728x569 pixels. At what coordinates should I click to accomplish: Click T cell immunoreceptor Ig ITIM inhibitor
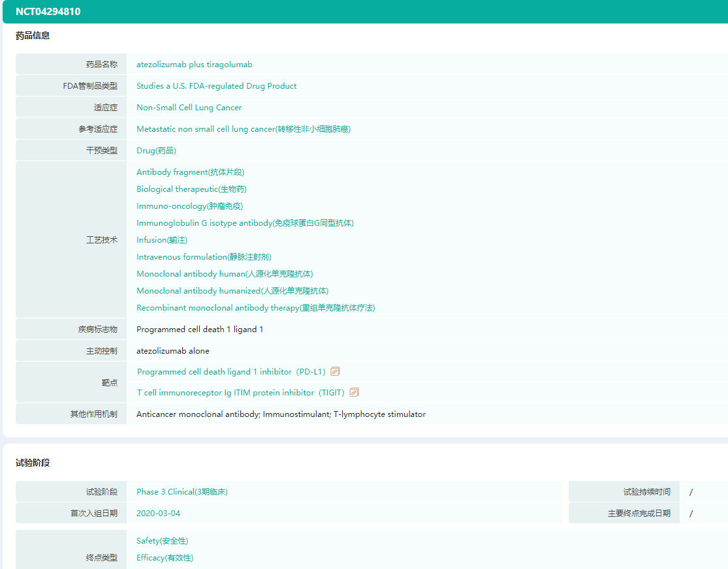tap(240, 393)
